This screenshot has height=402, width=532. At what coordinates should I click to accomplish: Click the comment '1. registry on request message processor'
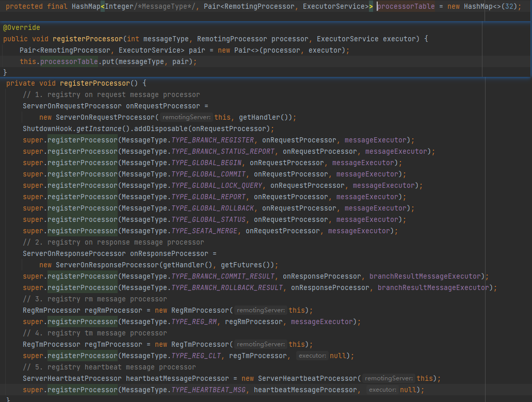point(111,94)
